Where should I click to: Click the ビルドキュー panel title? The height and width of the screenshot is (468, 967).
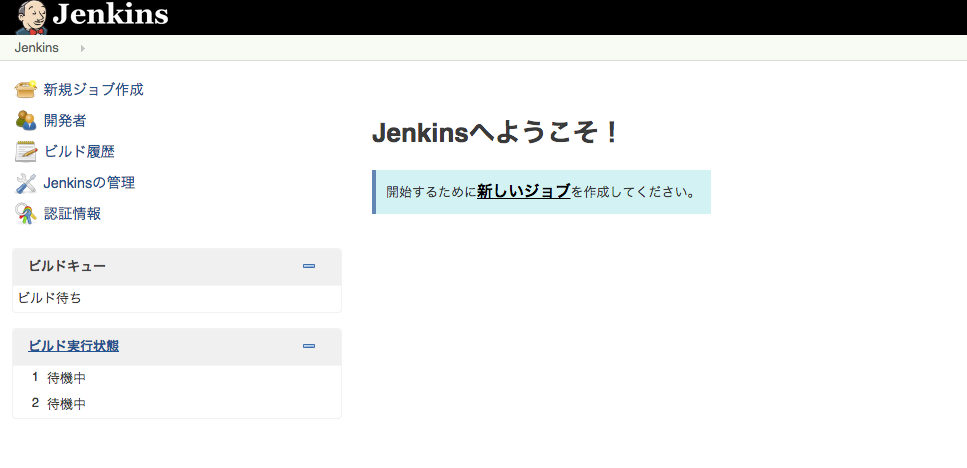tap(67, 266)
